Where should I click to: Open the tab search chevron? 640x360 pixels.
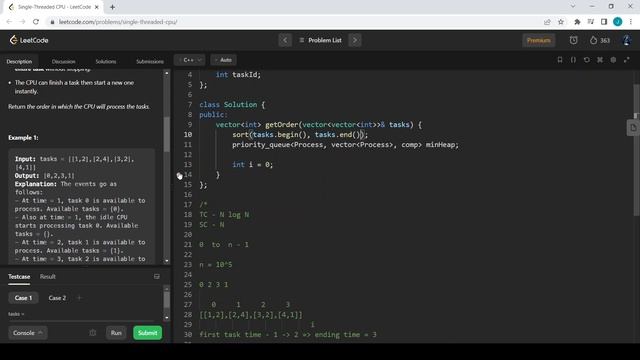click(573, 7)
